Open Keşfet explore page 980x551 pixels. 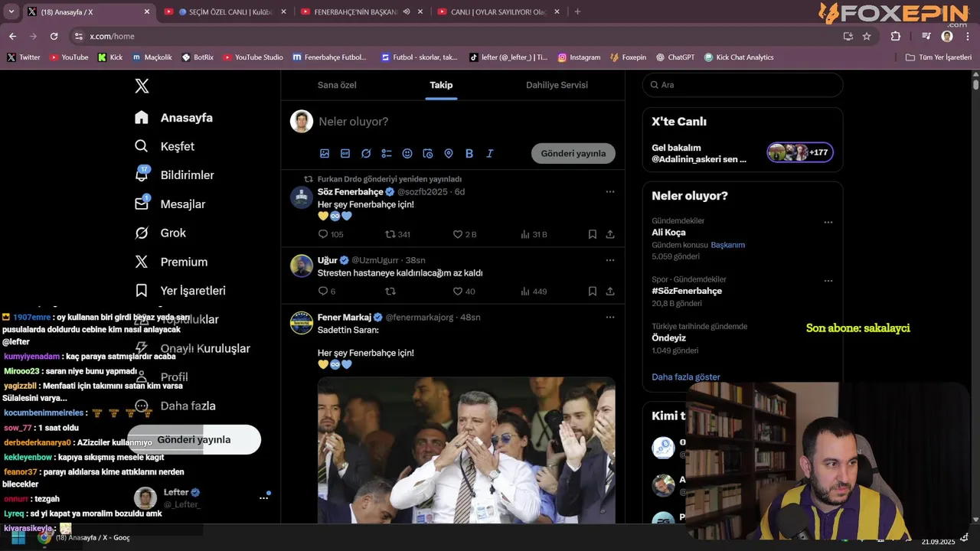(x=165, y=146)
